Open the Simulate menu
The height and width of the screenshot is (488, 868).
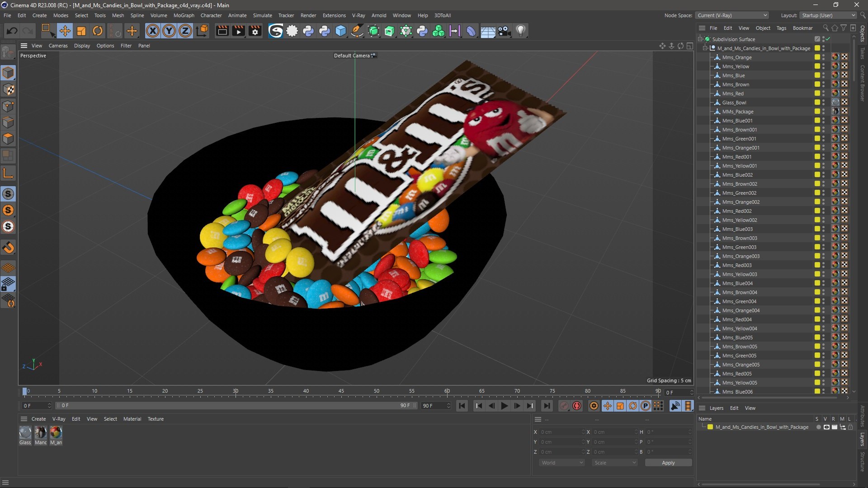(x=262, y=15)
